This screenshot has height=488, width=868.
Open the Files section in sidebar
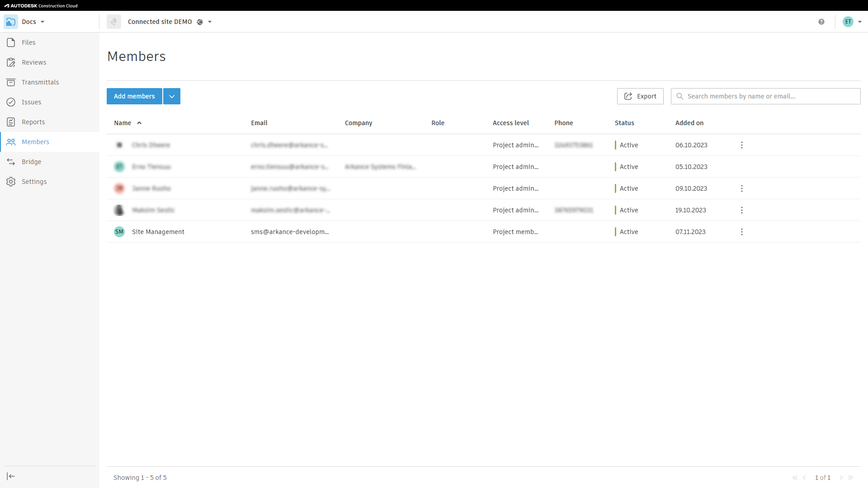click(x=28, y=42)
